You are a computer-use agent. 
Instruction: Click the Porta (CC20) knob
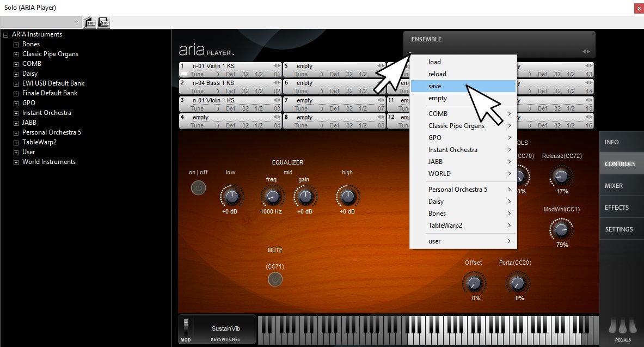519,282
